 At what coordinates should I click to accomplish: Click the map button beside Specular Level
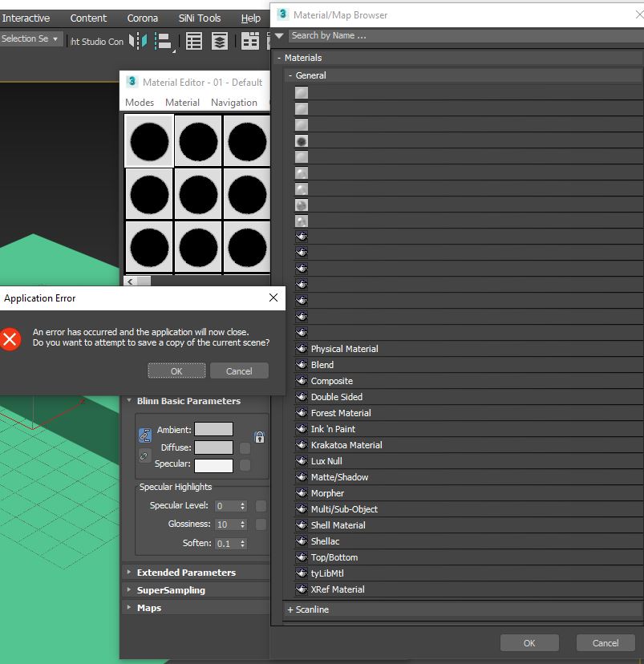(261, 506)
